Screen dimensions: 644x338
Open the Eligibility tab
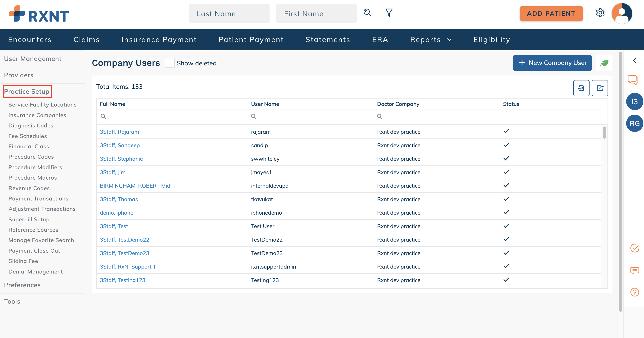(492, 40)
